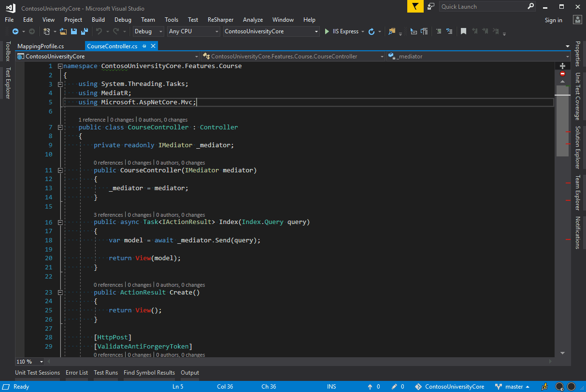This screenshot has width=586, height=392.
Task: Click the Open File folder icon
Action: coord(63,31)
